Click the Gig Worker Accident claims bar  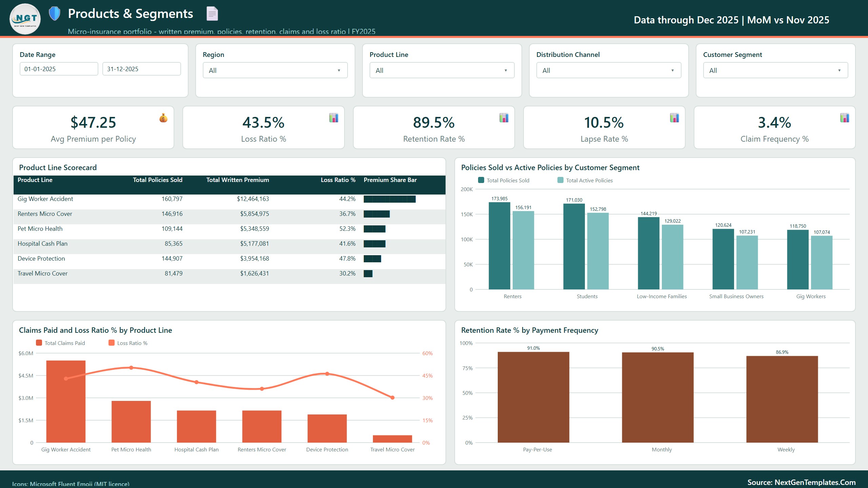tap(66, 402)
